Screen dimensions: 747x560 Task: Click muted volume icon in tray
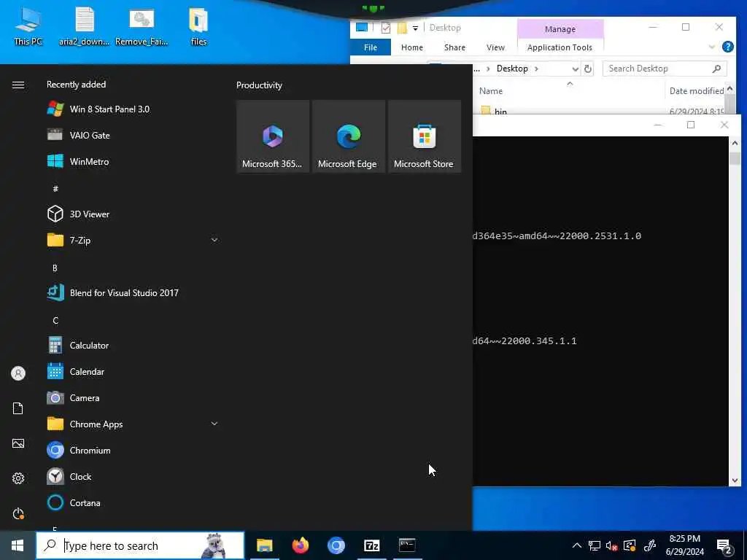pos(612,545)
